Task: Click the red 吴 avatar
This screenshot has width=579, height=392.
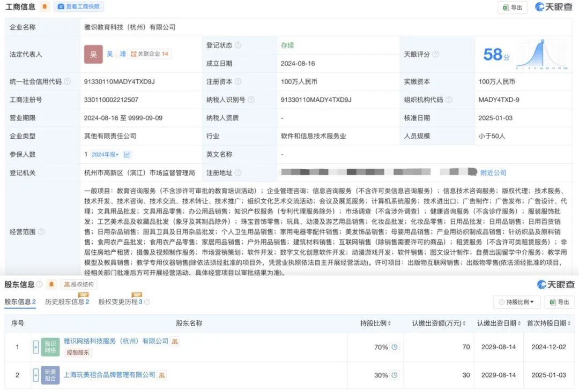Action: (93, 54)
